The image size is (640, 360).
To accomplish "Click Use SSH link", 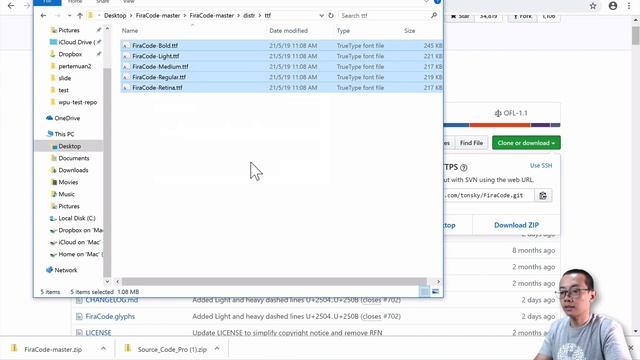I will (541, 165).
